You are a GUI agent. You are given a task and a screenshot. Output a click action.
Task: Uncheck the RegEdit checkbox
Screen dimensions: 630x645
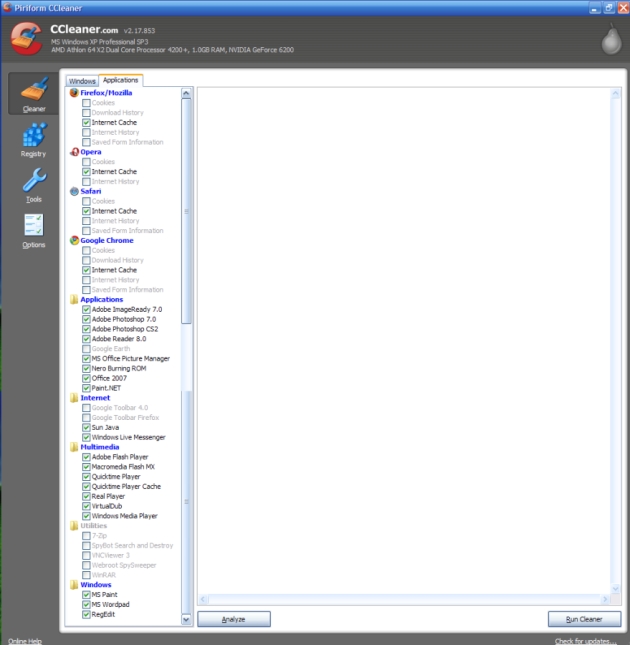86,615
